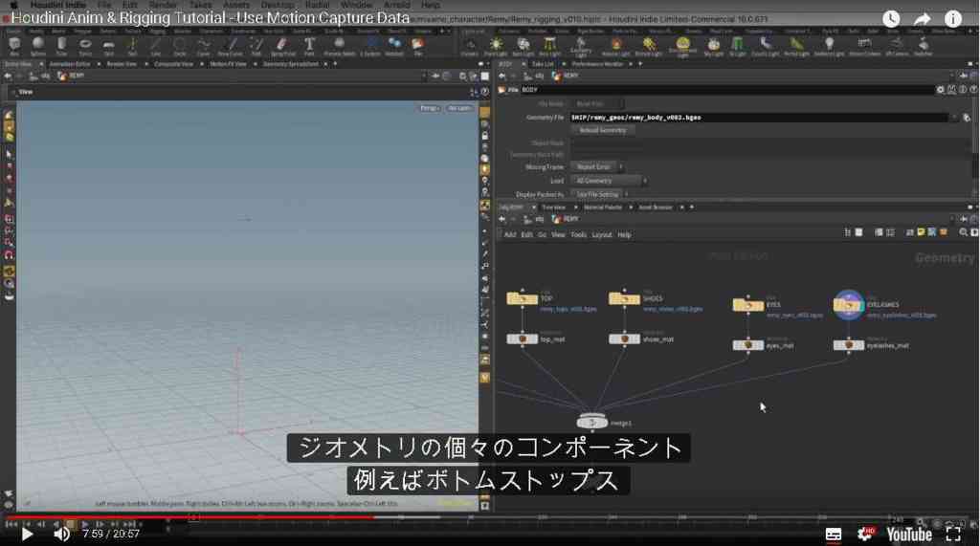Add a Sky Light from shelf
The width and height of the screenshot is (980, 546).
[713, 46]
